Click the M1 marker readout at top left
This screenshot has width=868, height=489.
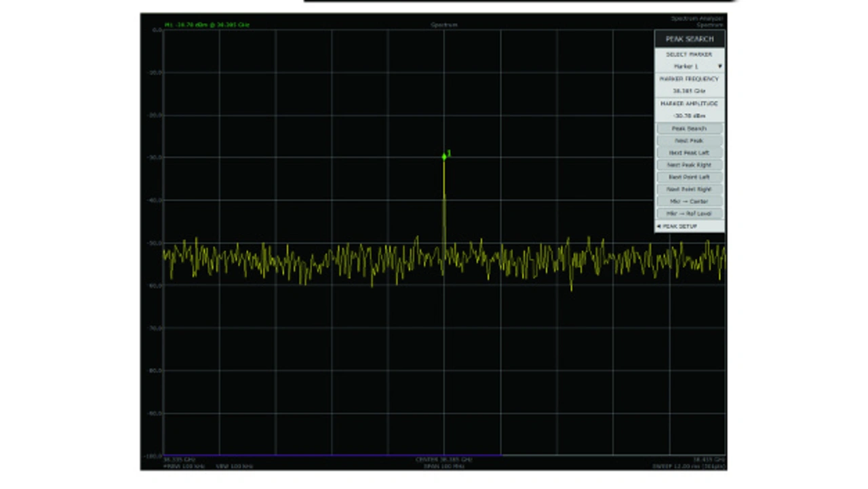pyautogui.click(x=207, y=25)
